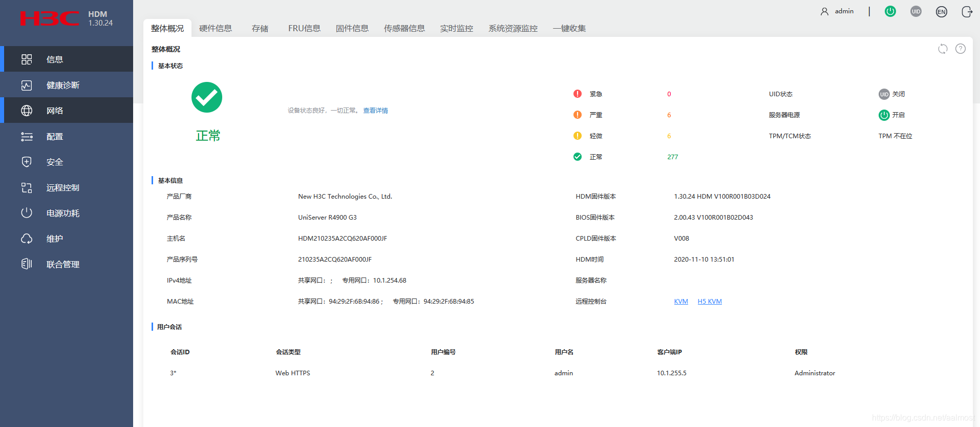Click the 网络 globe icon

point(27,111)
